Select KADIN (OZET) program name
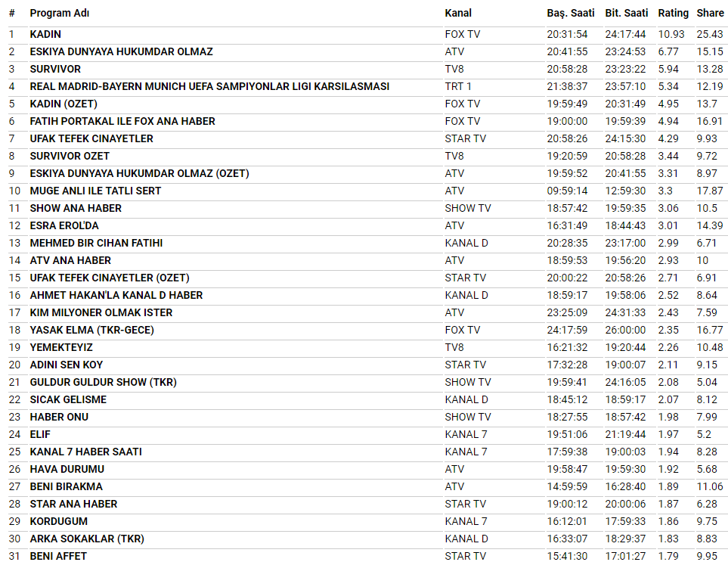 [64, 104]
